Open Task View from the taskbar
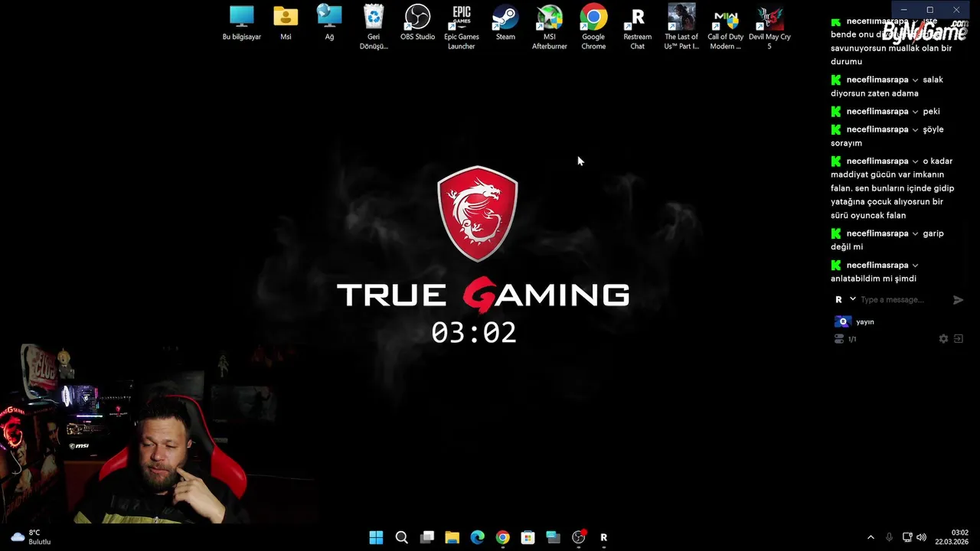Viewport: 980px width, 551px height. tap(427, 537)
